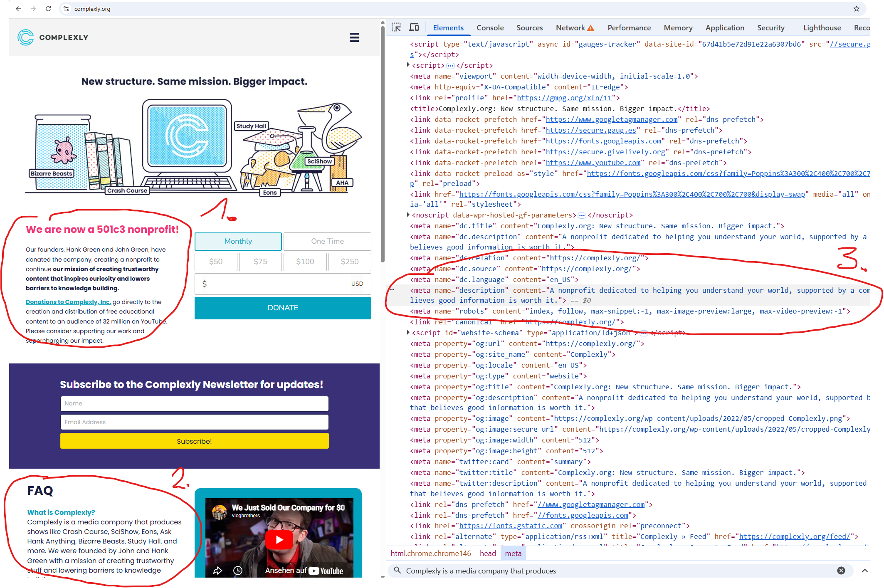This screenshot has width=884, height=588.
Task: Choose the $75 donation amount
Action: pos(260,262)
